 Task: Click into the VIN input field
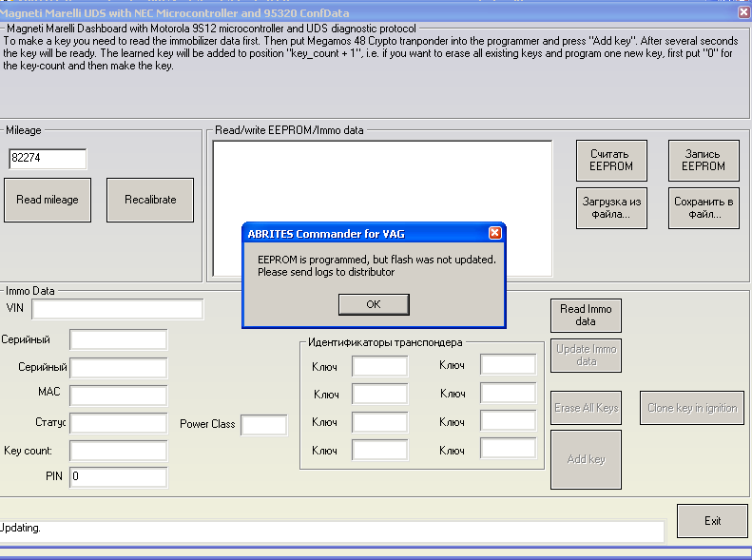click(118, 309)
